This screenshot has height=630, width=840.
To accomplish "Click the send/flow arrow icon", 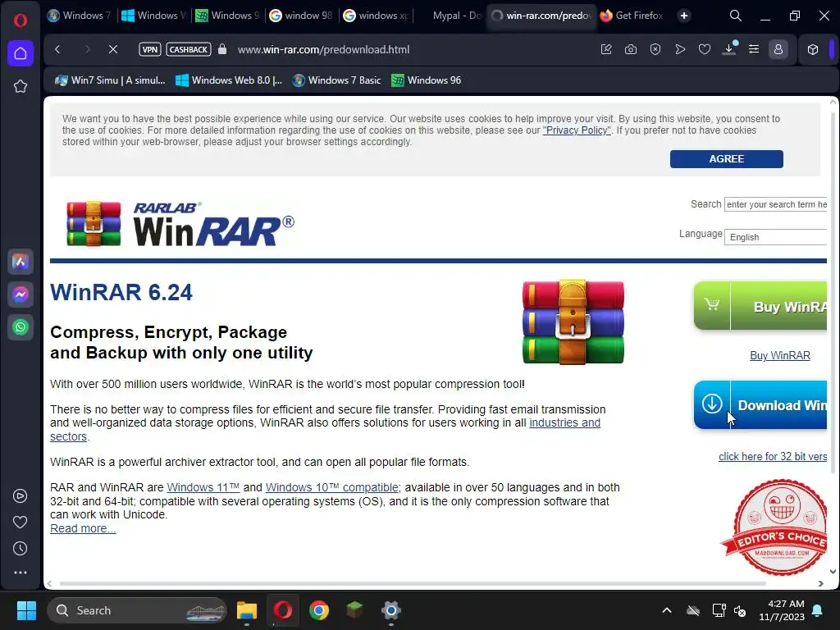I will pos(680,49).
